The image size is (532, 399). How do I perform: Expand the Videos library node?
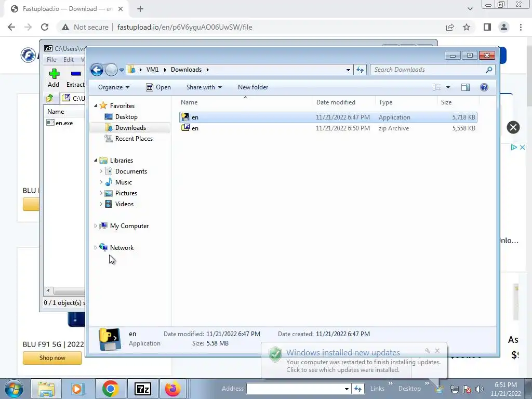(101, 204)
